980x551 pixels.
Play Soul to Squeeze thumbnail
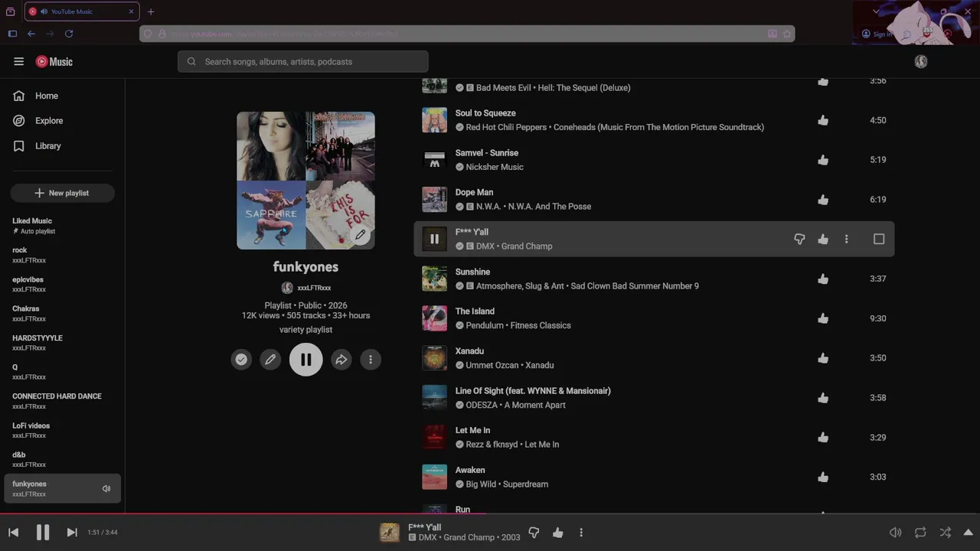434,120
